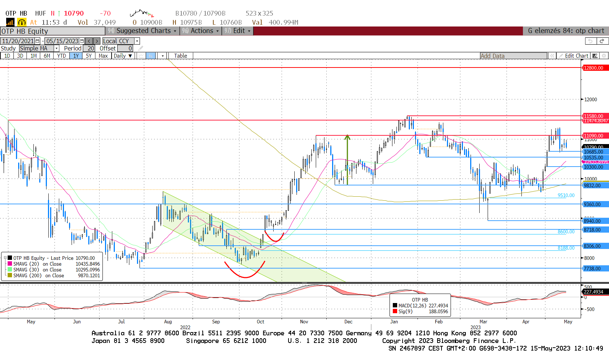
Task: Click the SMAVG (20) magenta color swatch
Action: click(x=10, y=264)
